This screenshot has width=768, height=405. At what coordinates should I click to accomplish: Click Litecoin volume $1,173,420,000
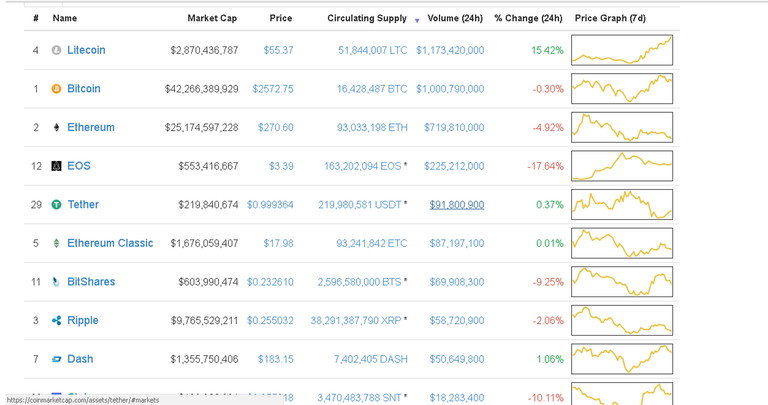(450, 50)
